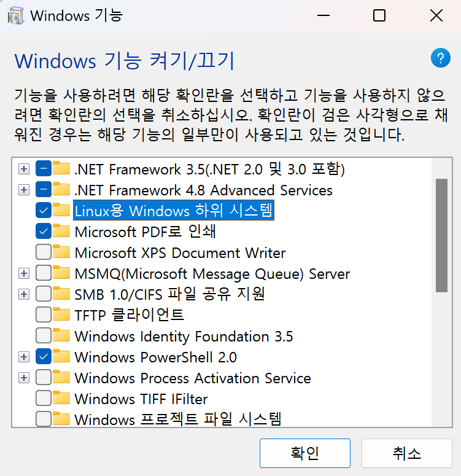Minimize the Windows 기능 window

tap(323, 15)
